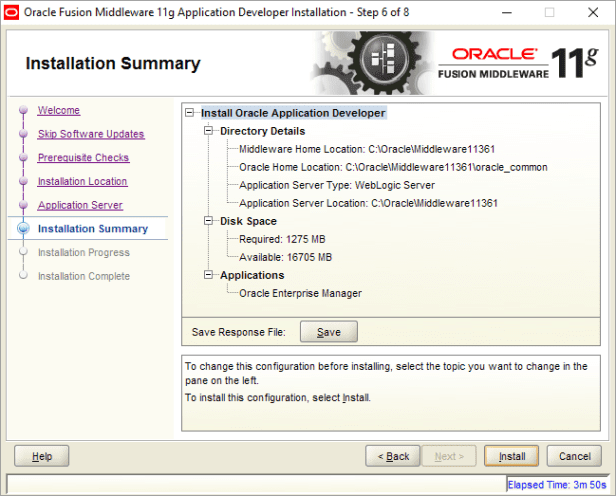Minimize the installer window
The height and width of the screenshot is (496, 616).
click(x=507, y=13)
